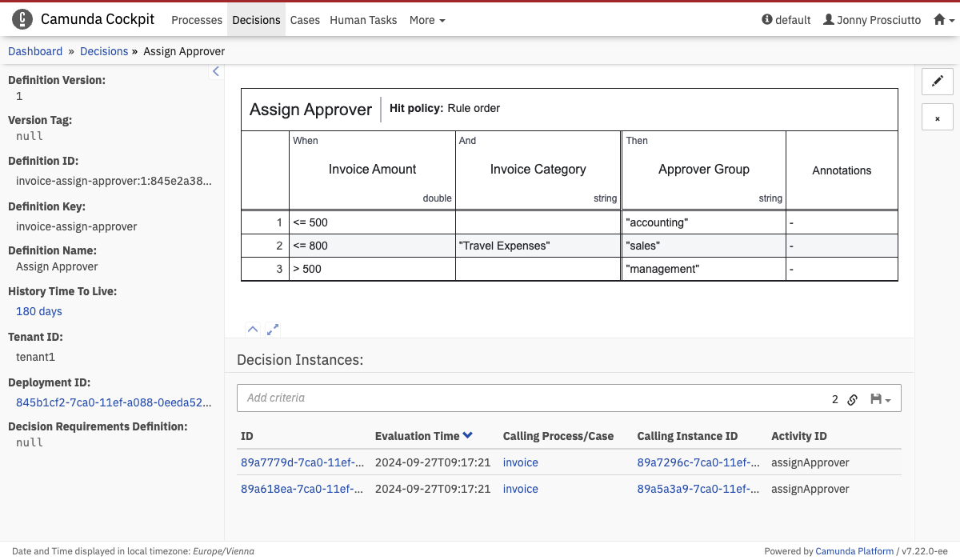Sort by the Evaluation Time column arrow
This screenshot has height=560, width=960.
(x=468, y=436)
